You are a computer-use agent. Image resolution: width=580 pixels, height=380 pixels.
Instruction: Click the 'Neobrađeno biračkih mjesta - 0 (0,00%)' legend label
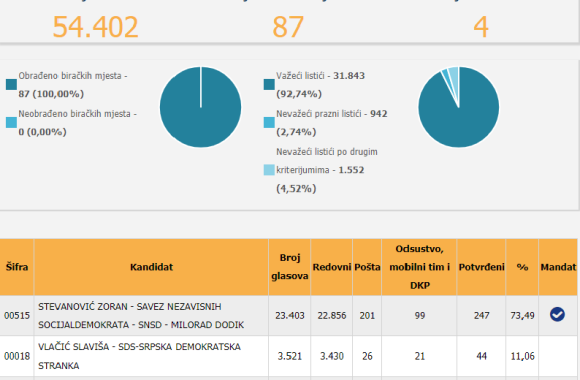(78, 122)
